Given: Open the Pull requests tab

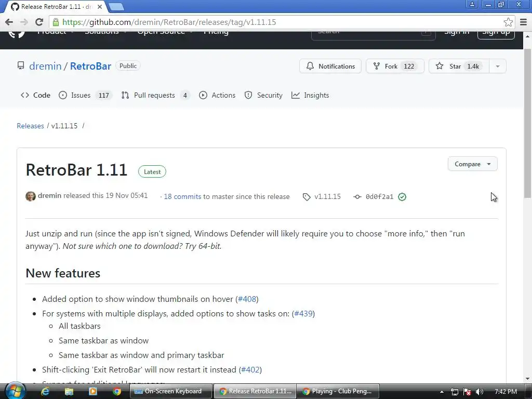Looking at the screenshot, I should pos(155,96).
